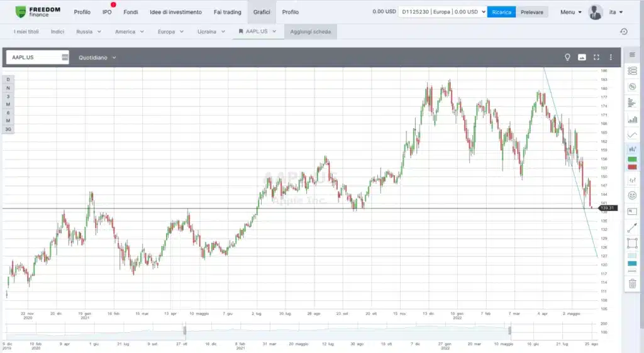Open the three-dot chart options menu
Screen dimensions: 644x353
611,57
